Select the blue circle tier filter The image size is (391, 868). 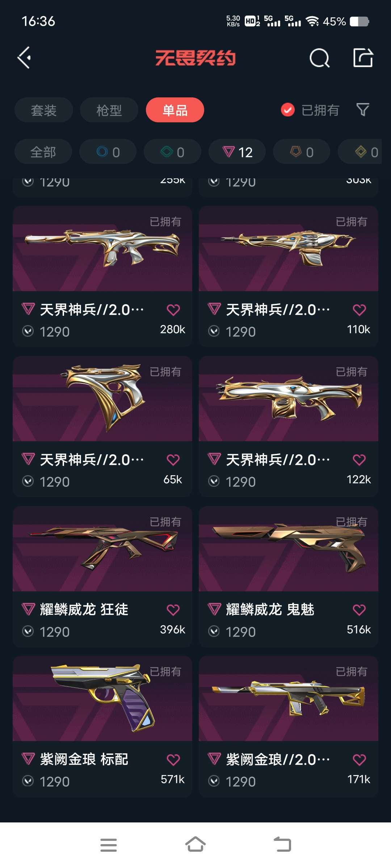[108, 152]
